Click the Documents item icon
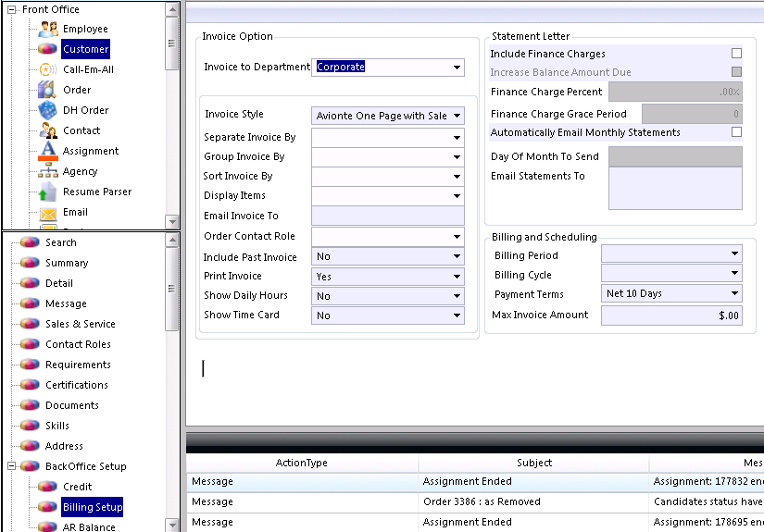The width and height of the screenshot is (764, 532). pyautogui.click(x=30, y=405)
